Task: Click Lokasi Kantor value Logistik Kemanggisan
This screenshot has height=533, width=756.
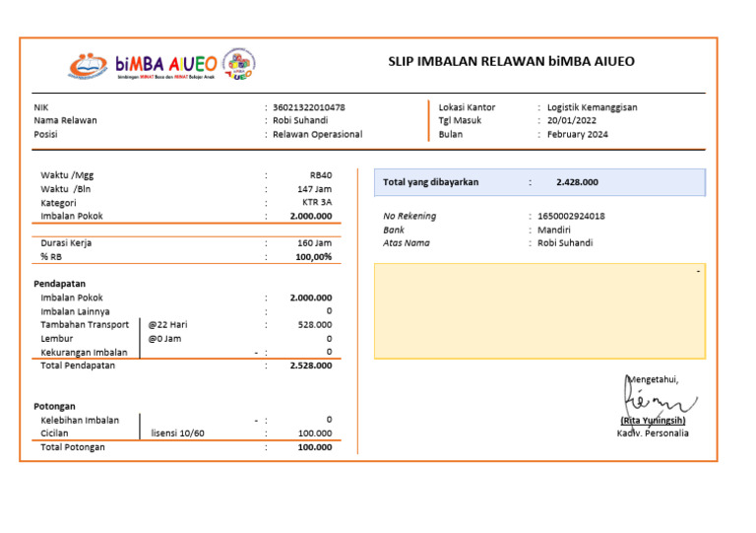Action: [592, 107]
